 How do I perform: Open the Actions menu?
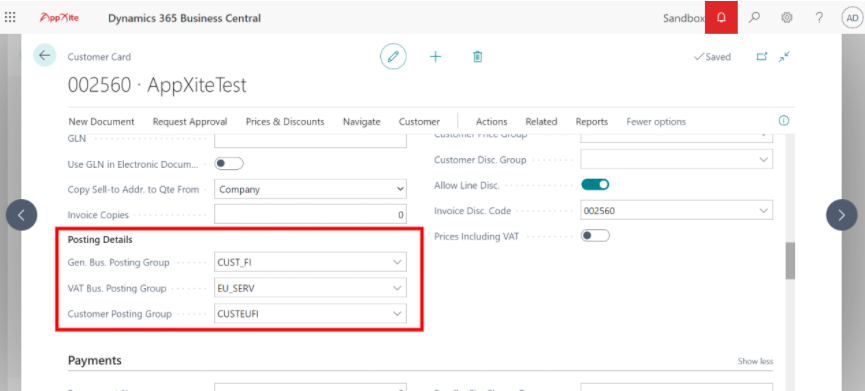pyautogui.click(x=492, y=121)
